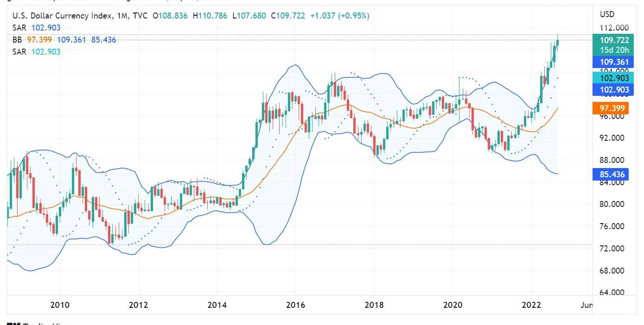Click the 64.000 tick on price axis
This screenshot has height=325, width=644.
pyautogui.click(x=612, y=293)
